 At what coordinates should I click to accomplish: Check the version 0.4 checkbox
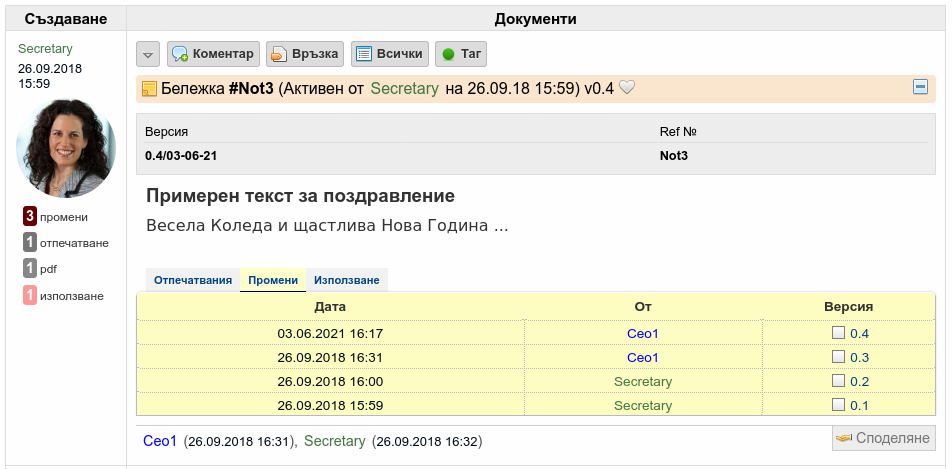[x=838, y=332]
